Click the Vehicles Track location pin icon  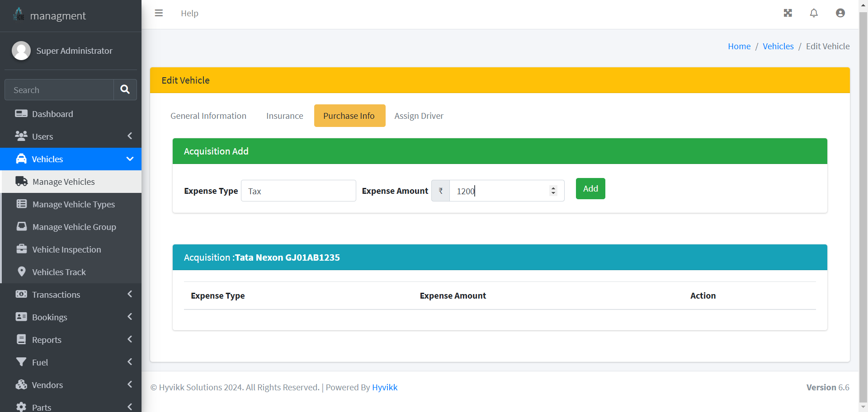21,272
